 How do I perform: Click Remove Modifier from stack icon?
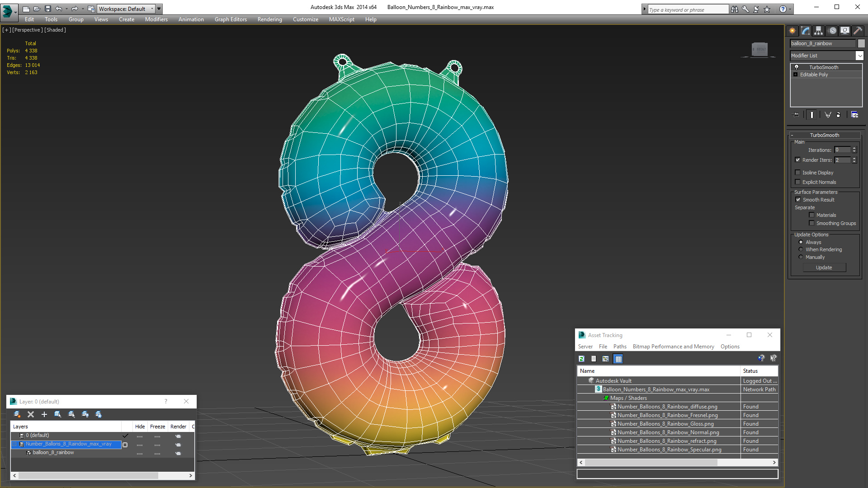(839, 115)
